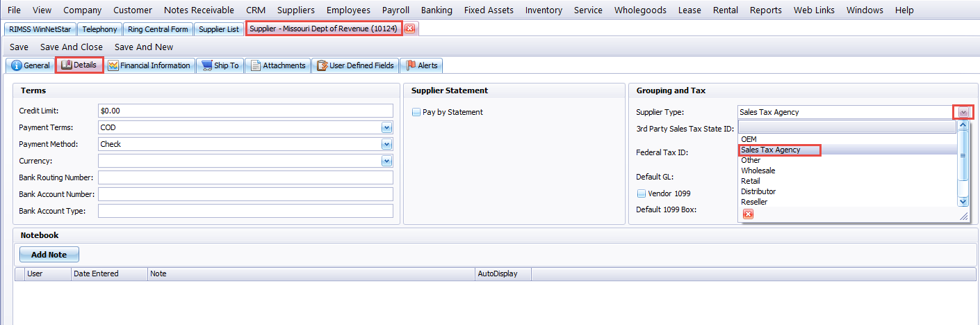The width and height of the screenshot is (980, 325).
Task: Click the Attachments document icon
Action: point(255,65)
